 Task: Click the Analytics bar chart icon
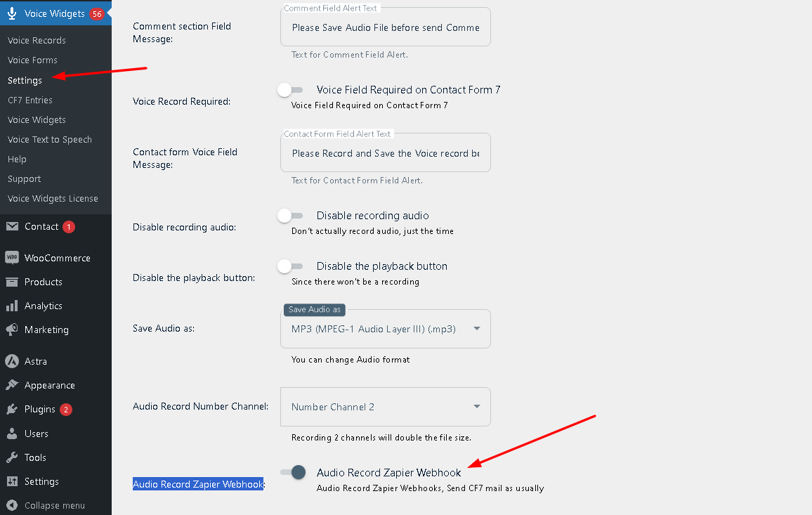tap(12, 306)
